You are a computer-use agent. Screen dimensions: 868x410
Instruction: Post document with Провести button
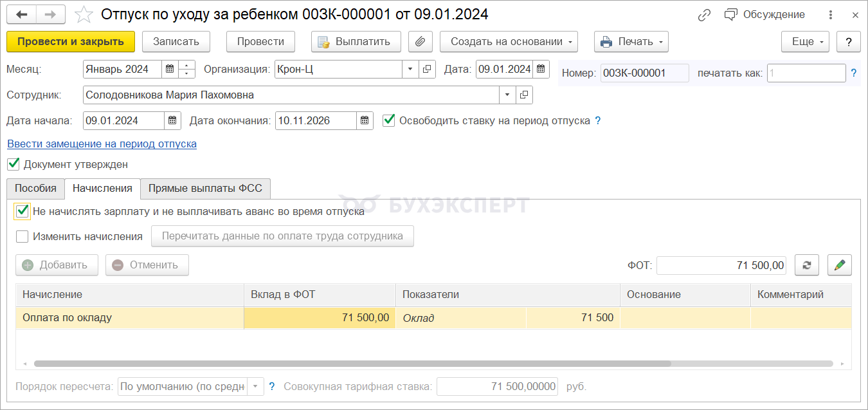point(260,42)
